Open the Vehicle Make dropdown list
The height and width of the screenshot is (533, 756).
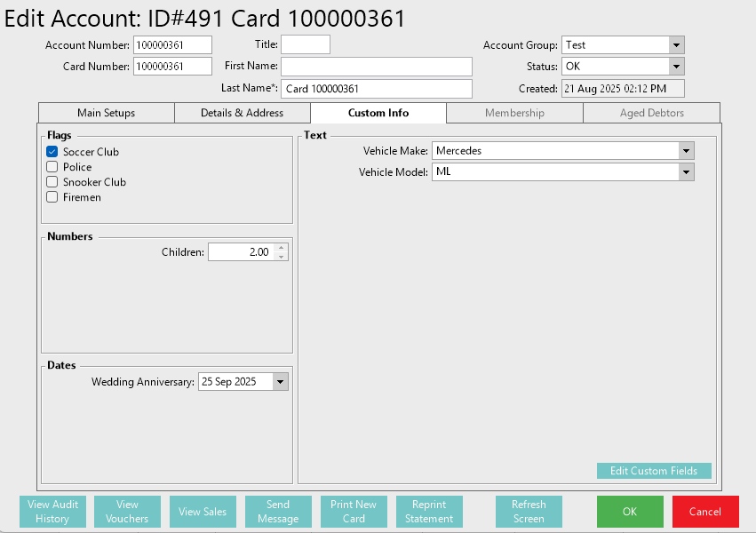coord(686,151)
